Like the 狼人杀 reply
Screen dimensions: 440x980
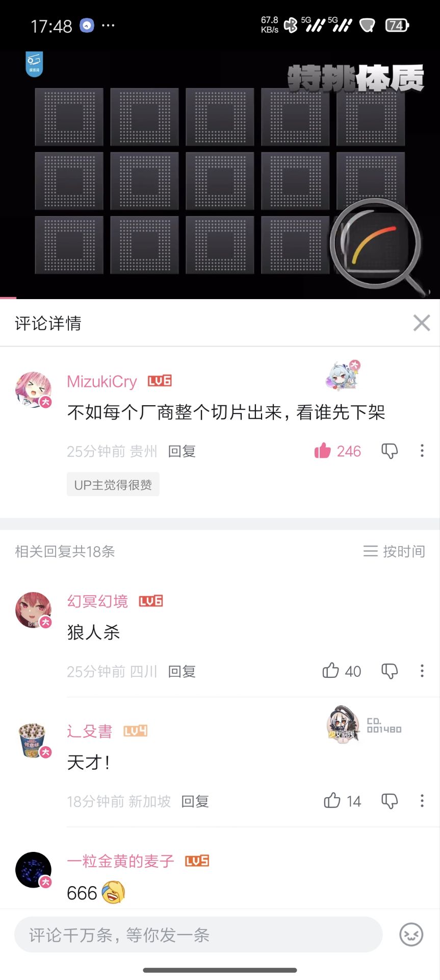tap(342, 671)
